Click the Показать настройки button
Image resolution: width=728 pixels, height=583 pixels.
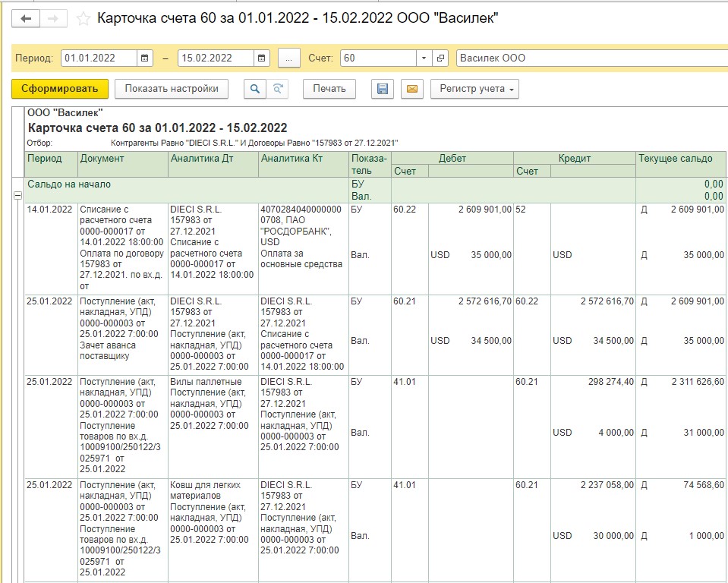(172, 89)
